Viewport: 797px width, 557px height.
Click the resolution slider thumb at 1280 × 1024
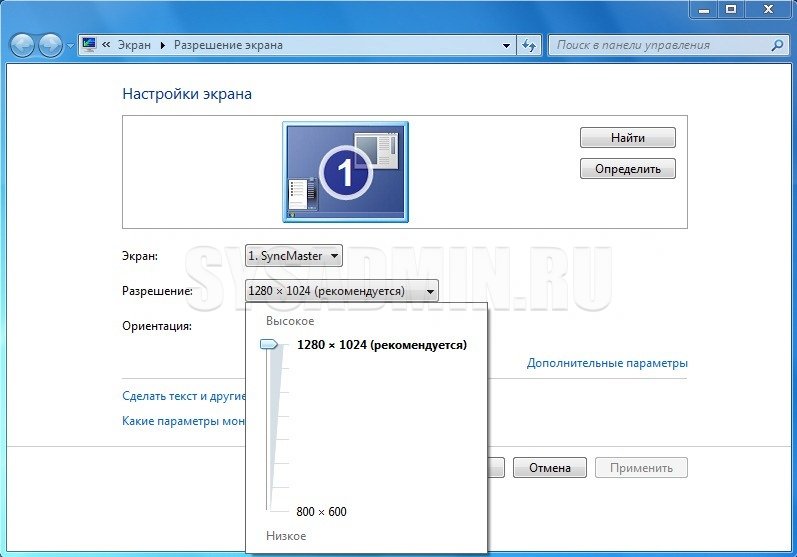pos(269,344)
